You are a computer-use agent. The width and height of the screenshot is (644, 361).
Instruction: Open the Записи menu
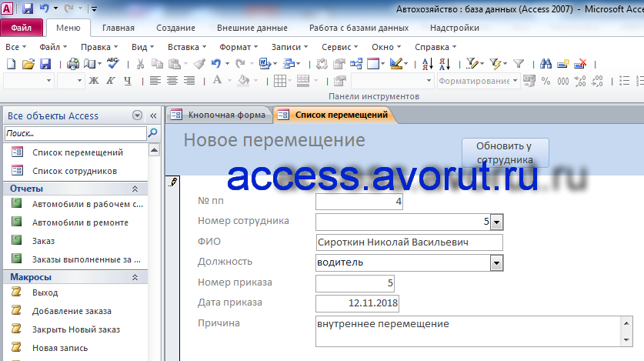coord(289,47)
